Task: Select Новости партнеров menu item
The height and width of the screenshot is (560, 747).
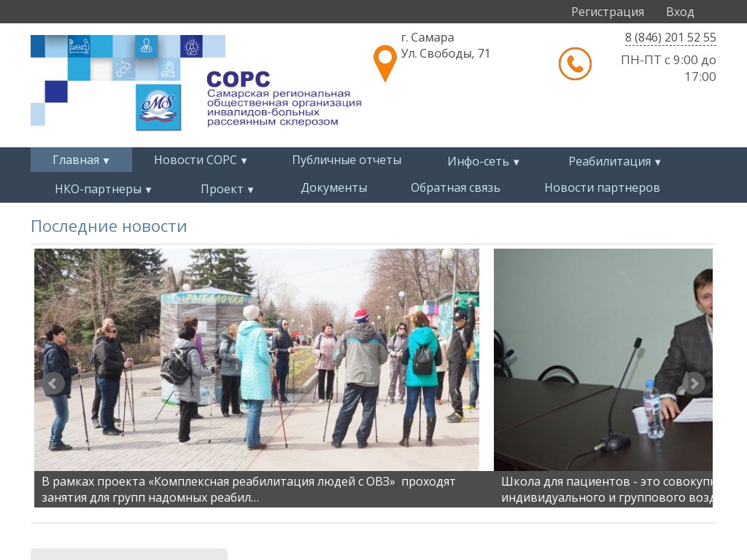Action: tap(602, 187)
